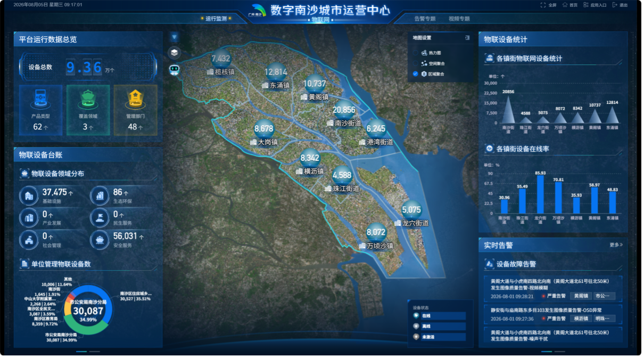Click the 安全服务 category icon
This screenshot has width=644, height=358.
pyautogui.click(x=100, y=240)
